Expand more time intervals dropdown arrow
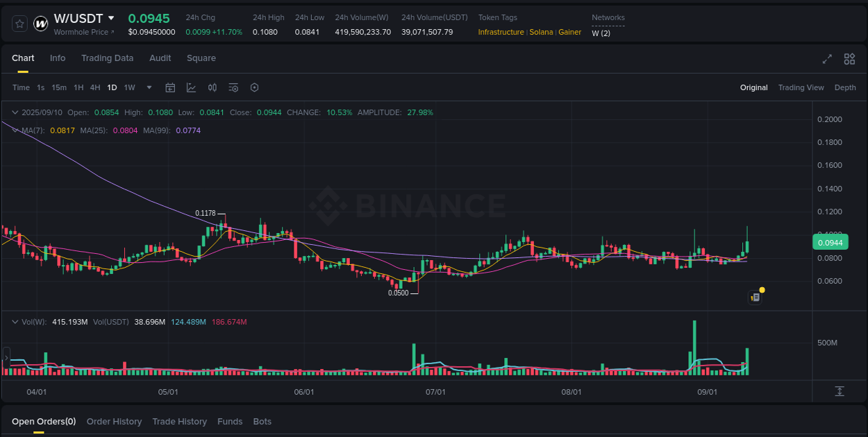Image resolution: width=868 pixels, height=437 pixels. click(x=149, y=87)
